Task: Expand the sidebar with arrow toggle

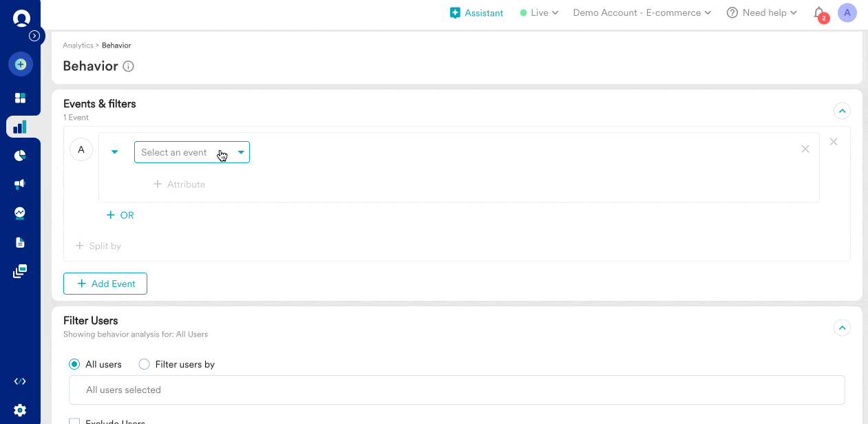Action: [x=34, y=36]
